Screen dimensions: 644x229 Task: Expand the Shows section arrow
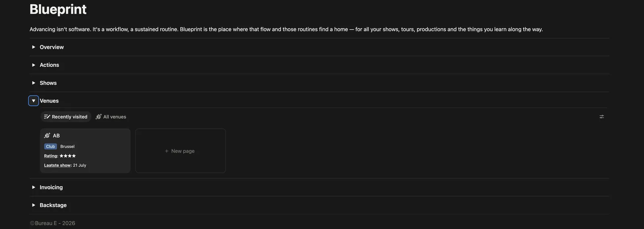click(33, 83)
